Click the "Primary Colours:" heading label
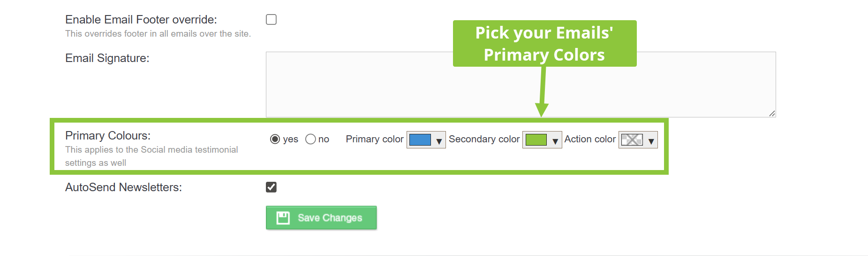The image size is (868, 256). [108, 136]
